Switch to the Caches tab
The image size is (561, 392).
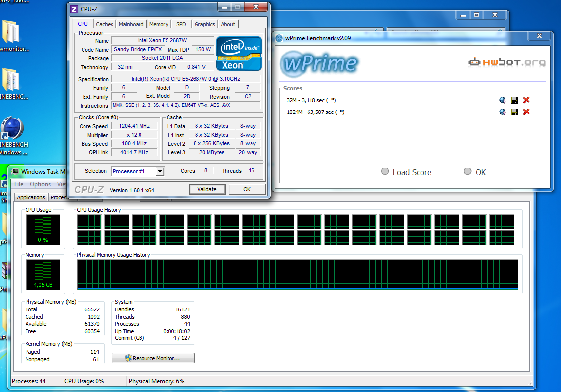[x=105, y=24]
